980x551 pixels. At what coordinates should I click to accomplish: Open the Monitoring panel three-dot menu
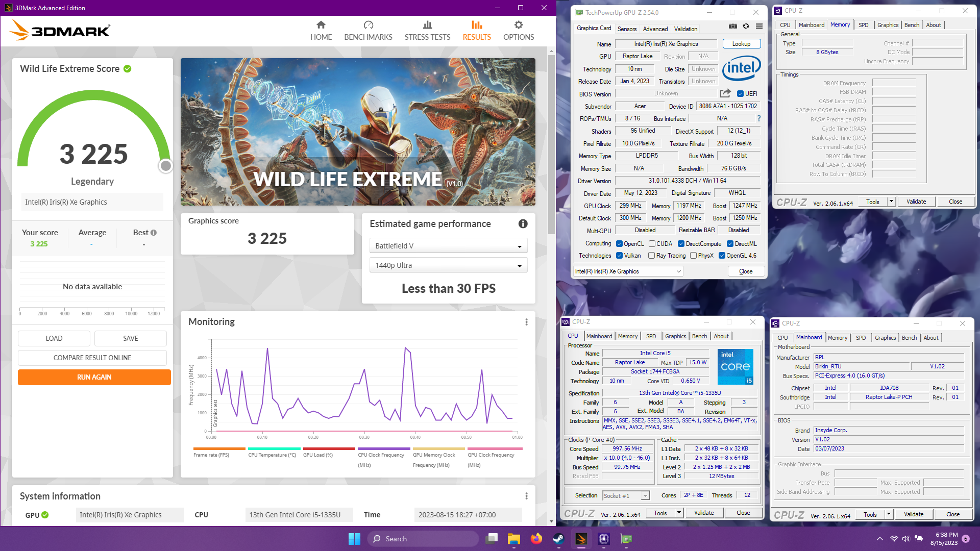(x=526, y=322)
